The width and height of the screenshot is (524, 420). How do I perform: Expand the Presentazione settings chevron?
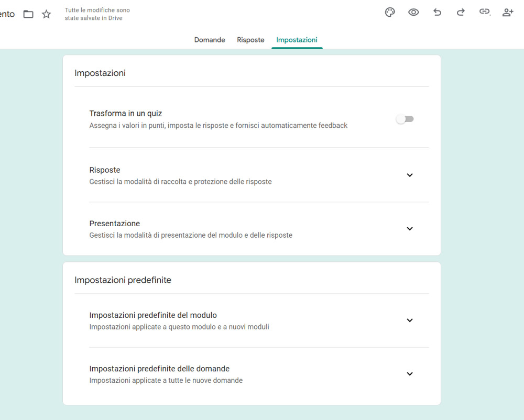pos(410,228)
